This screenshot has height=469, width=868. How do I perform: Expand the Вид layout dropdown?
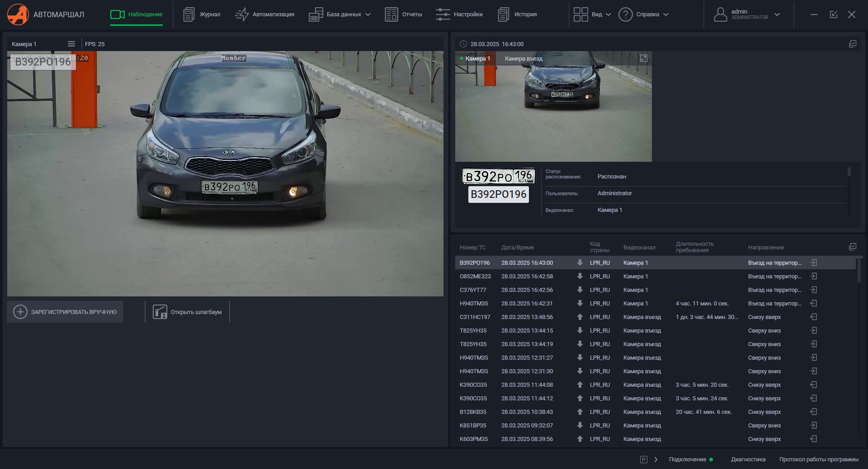click(592, 14)
